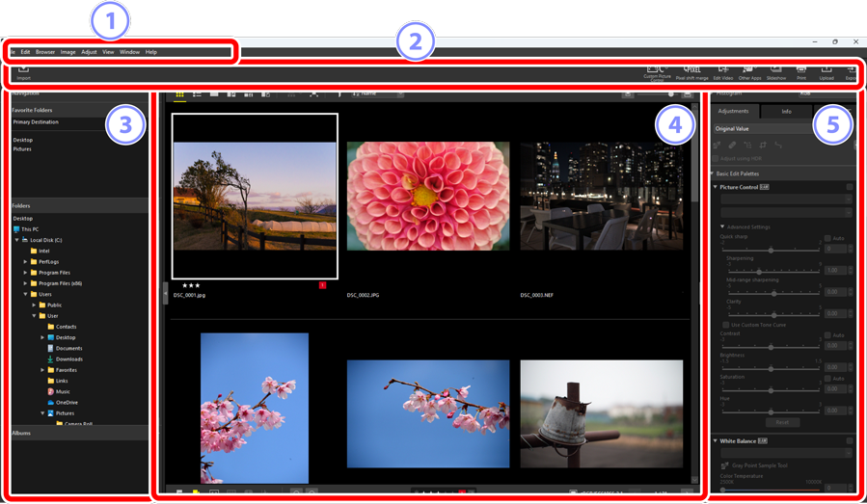The image size is (867, 504).
Task: Open Other Apps from the toolbar
Action: tap(749, 71)
